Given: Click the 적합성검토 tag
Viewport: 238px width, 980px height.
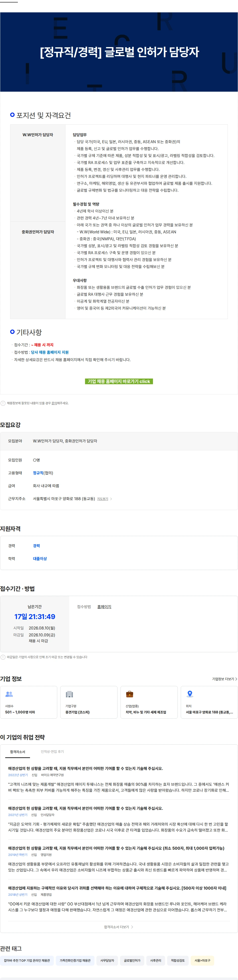Looking at the screenshot, I should (x=178, y=961).
